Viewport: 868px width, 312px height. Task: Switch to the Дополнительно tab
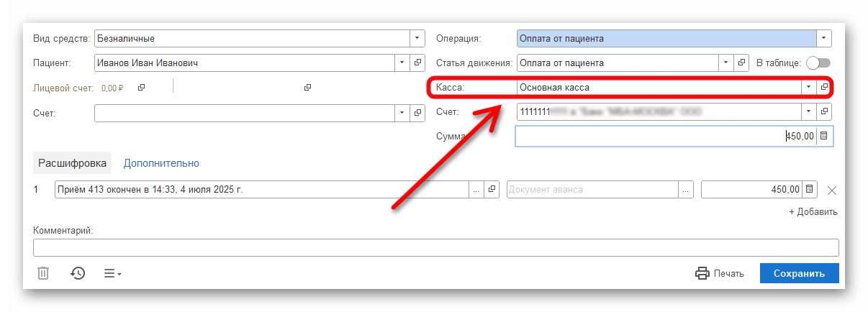tap(161, 163)
